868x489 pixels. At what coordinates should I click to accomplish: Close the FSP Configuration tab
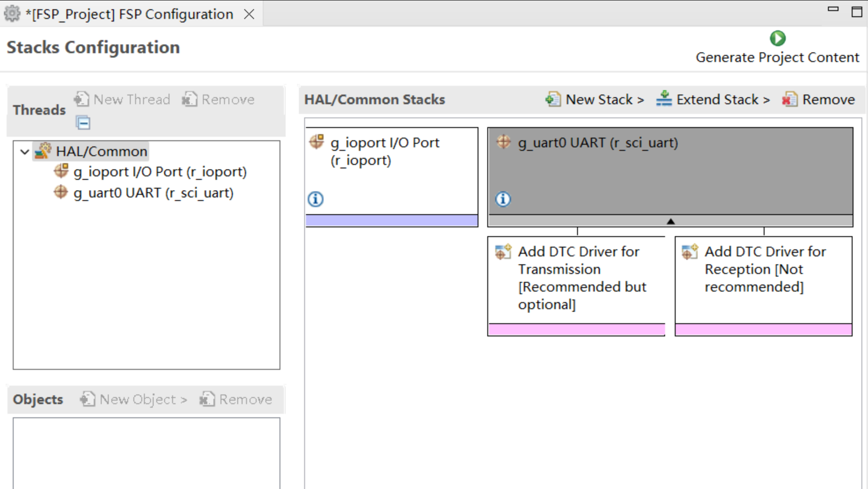[x=249, y=15]
